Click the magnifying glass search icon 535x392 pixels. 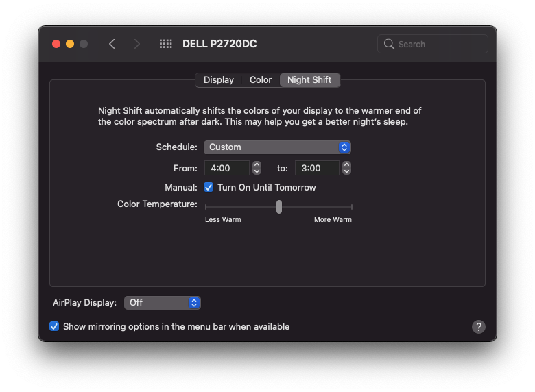click(390, 44)
